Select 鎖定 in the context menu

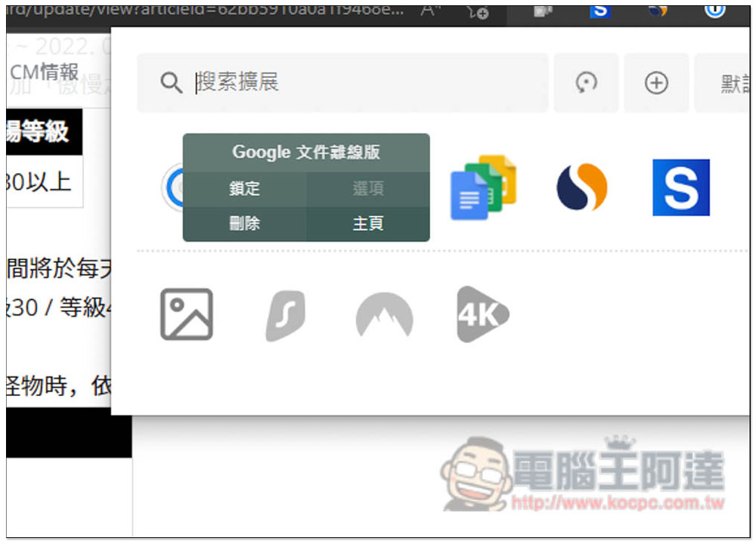tap(244, 188)
